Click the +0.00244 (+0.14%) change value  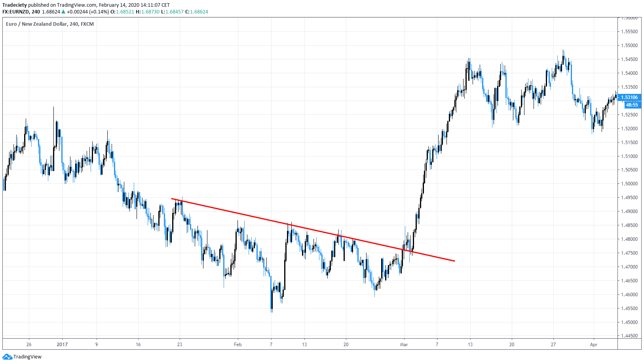tap(88, 12)
